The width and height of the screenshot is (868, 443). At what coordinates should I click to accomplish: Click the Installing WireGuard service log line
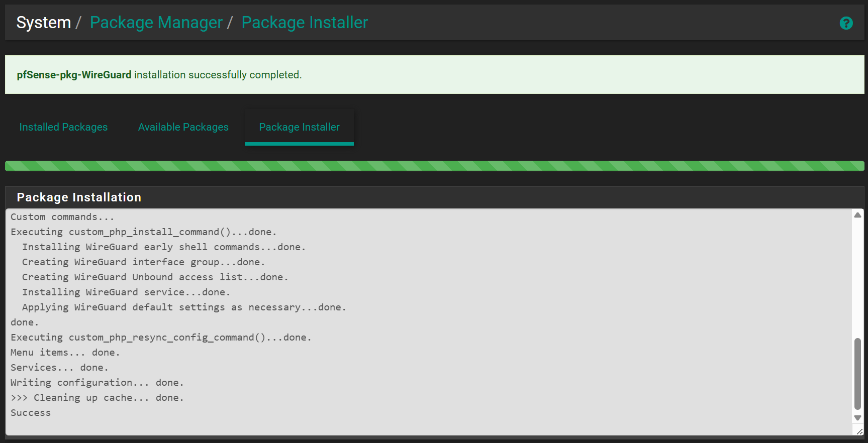pos(126,292)
